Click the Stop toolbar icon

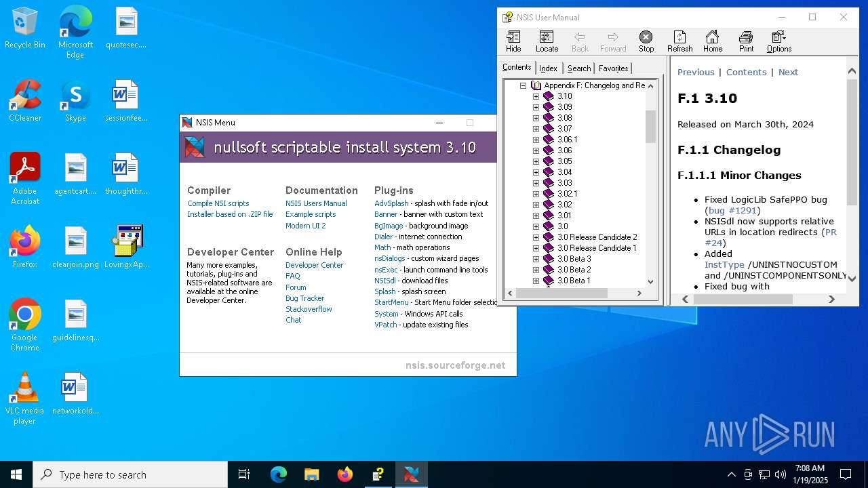pos(646,41)
